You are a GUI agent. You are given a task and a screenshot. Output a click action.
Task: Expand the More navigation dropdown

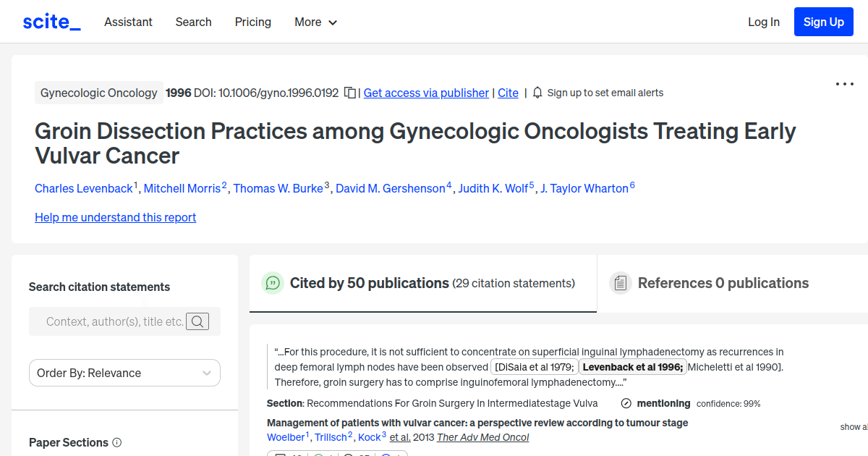tap(315, 22)
